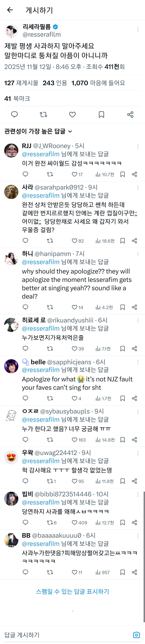
Task: View the 243 인용 quotes list
Action: [55, 83]
